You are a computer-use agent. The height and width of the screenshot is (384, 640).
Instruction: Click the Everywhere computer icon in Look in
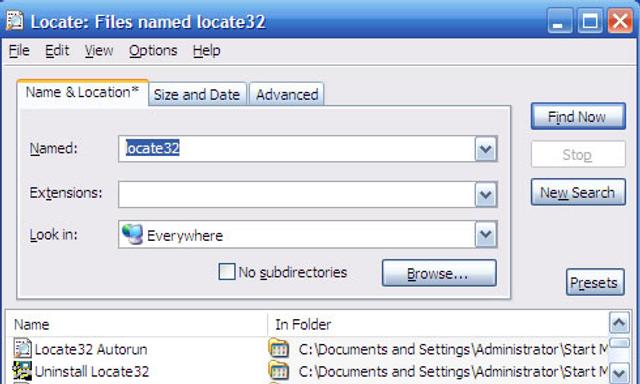[x=132, y=235]
